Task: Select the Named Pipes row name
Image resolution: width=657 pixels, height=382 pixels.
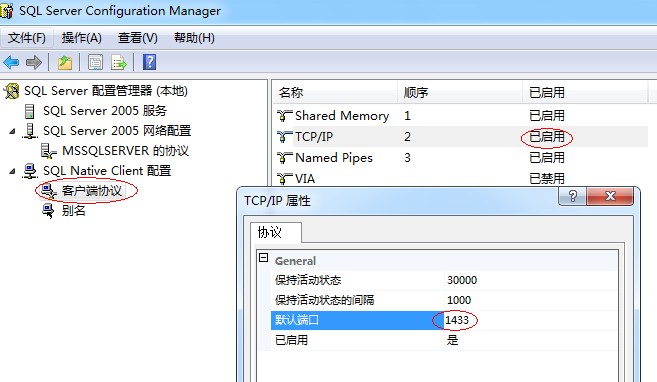Action: pos(334,158)
